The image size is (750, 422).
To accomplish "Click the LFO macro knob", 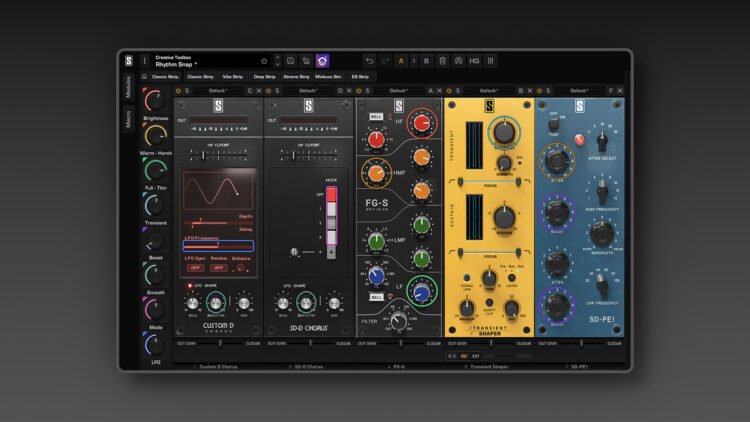I will (154, 344).
